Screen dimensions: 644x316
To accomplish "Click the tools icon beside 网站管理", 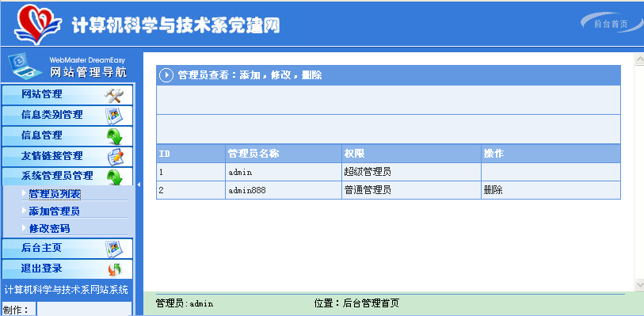I will pos(114,96).
